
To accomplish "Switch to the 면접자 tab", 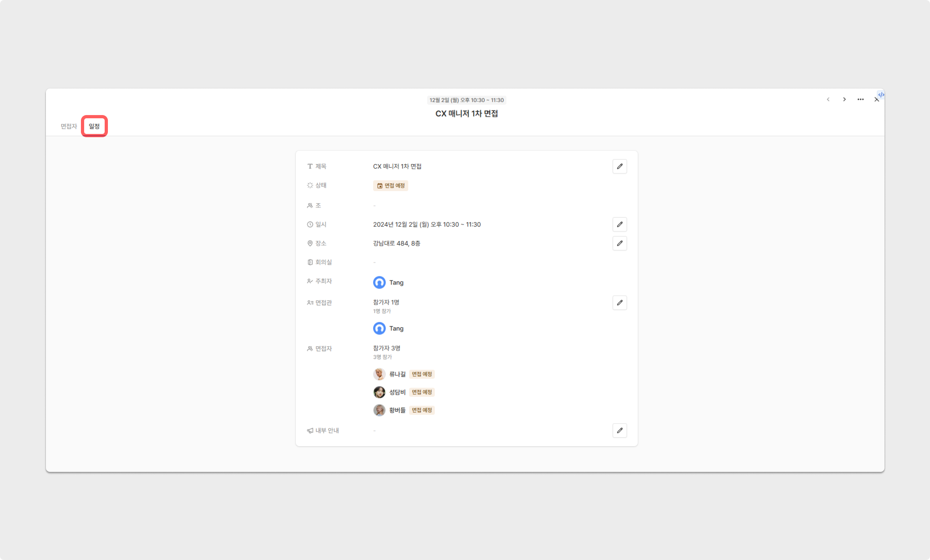I will point(69,126).
